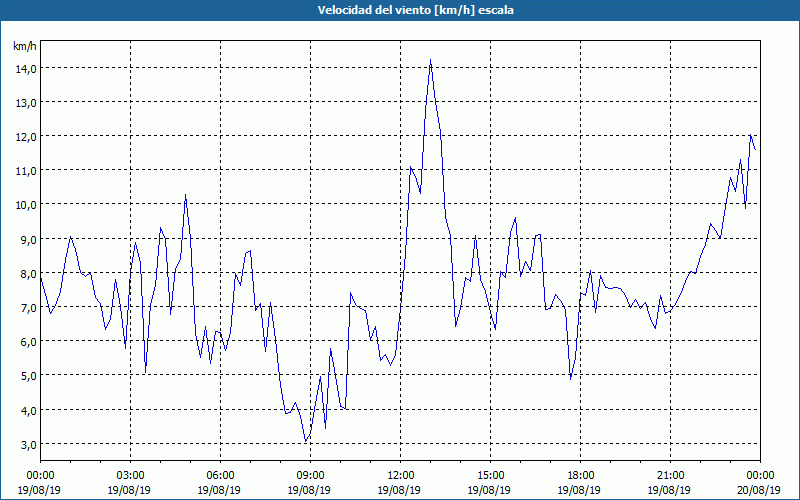The image size is (800, 500).
Task: Click the 5,0 y-axis label
Action: (x=25, y=375)
